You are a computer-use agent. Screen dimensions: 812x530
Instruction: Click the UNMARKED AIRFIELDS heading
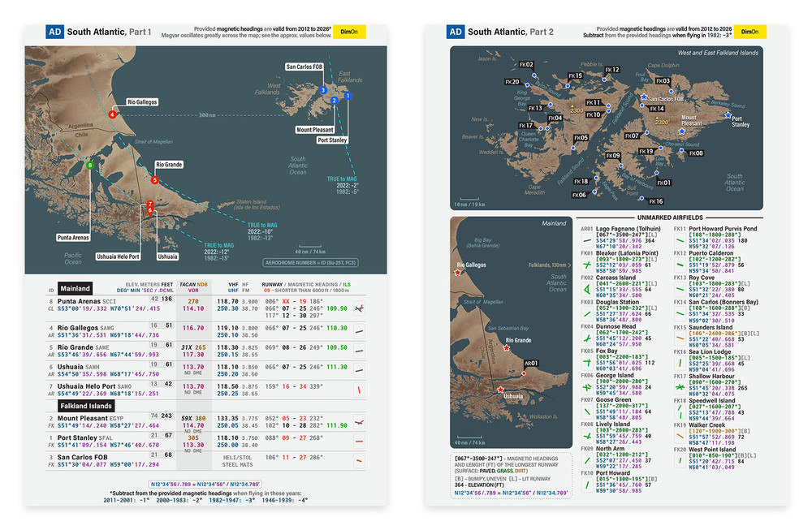(670, 218)
